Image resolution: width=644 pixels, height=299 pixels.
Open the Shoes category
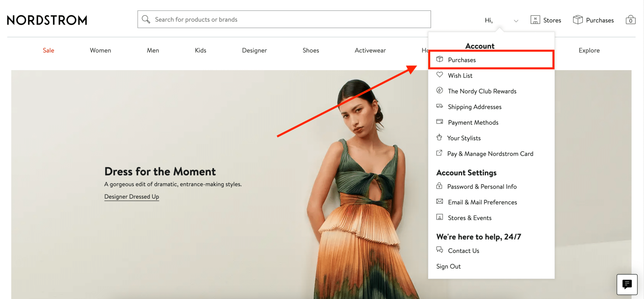(x=311, y=51)
